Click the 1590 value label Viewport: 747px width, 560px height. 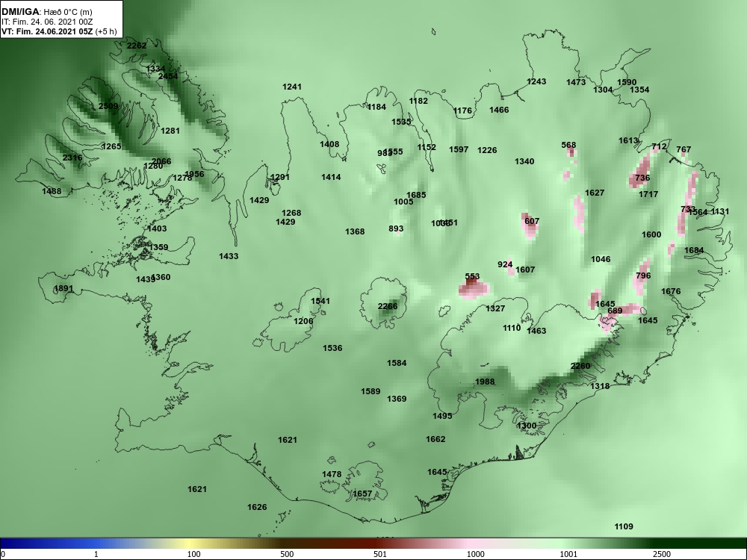click(x=627, y=82)
